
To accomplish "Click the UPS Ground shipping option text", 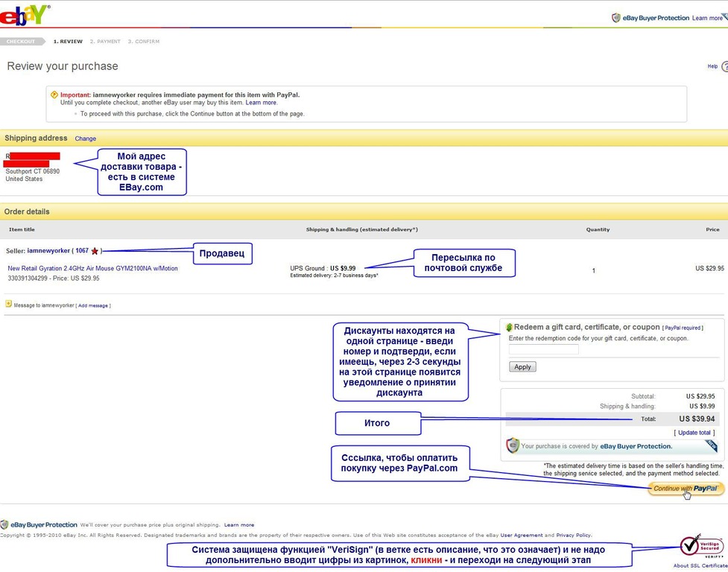I will (x=323, y=268).
